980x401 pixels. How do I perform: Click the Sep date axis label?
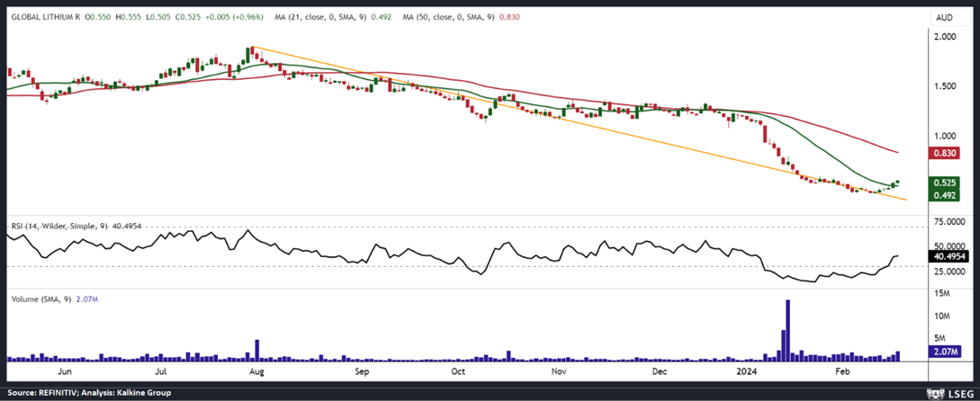[x=362, y=371]
